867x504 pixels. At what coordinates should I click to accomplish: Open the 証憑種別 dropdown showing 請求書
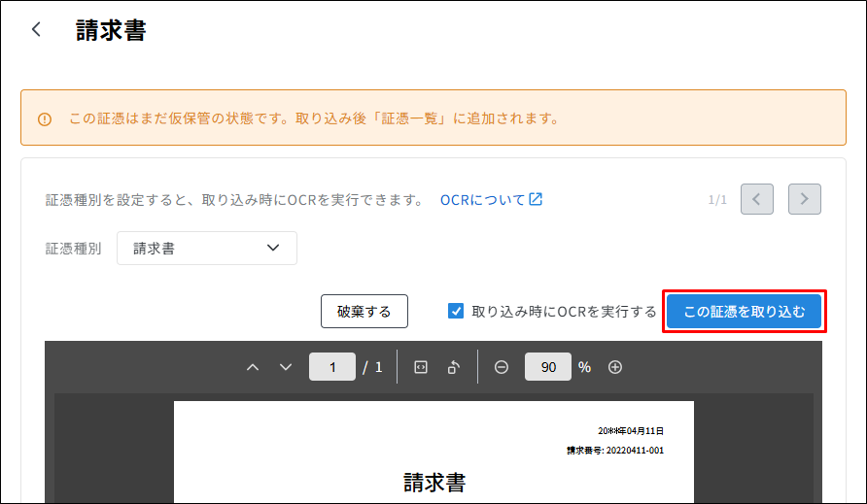(x=207, y=249)
